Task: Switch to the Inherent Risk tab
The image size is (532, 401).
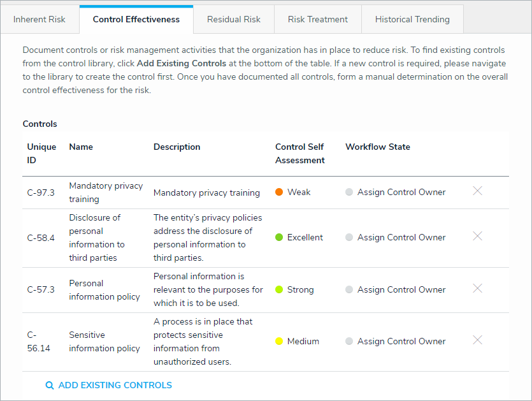Action: pos(40,19)
